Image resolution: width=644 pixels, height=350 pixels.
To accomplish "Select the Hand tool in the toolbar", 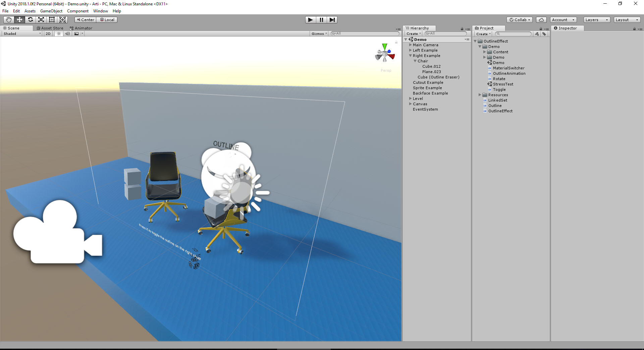I will (8, 20).
